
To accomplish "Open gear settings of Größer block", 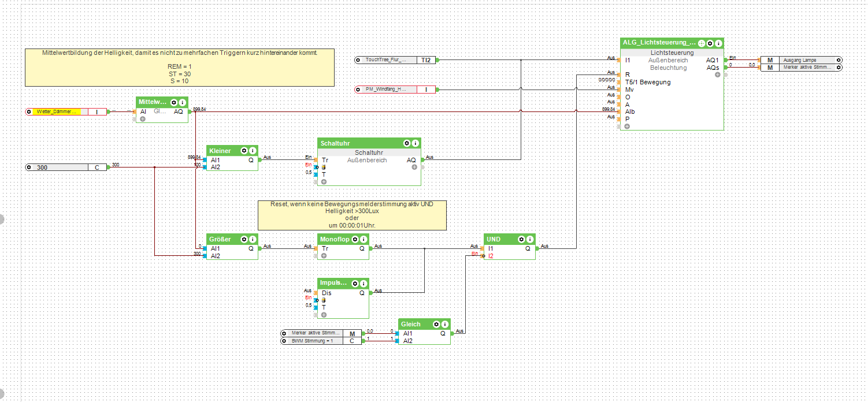I will [244, 239].
